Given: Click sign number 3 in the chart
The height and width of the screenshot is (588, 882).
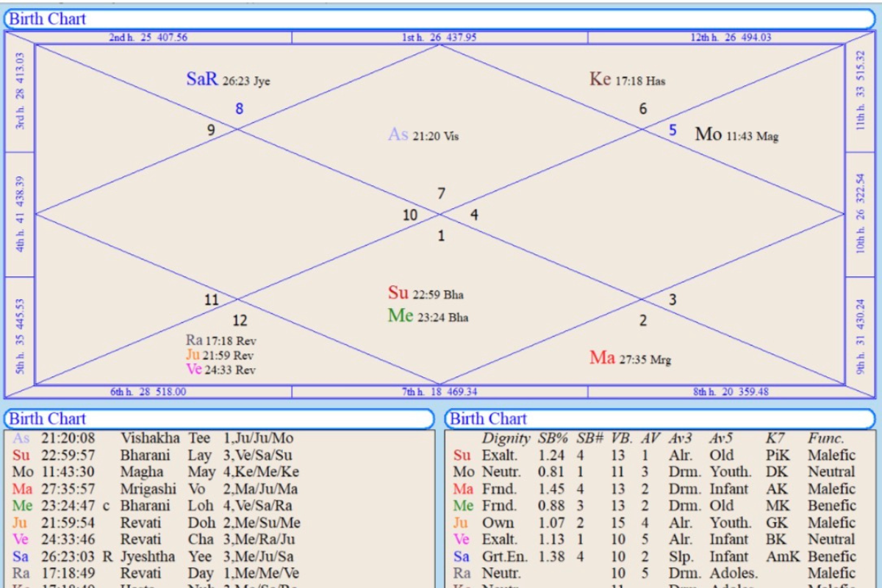Looking at the screenshot, I should point(673,300).
